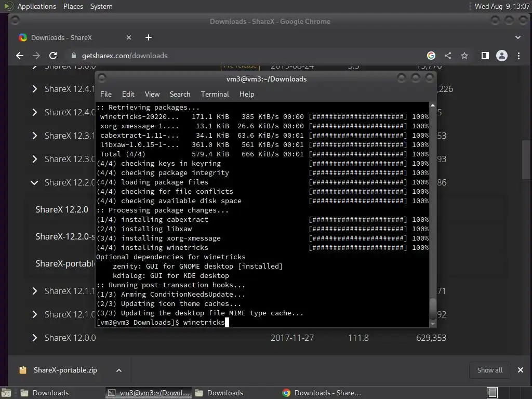Image resolution: width=532 pixels, height=399 pixels.
Task: Open the terminal File menu
Action: coord(106,95)
